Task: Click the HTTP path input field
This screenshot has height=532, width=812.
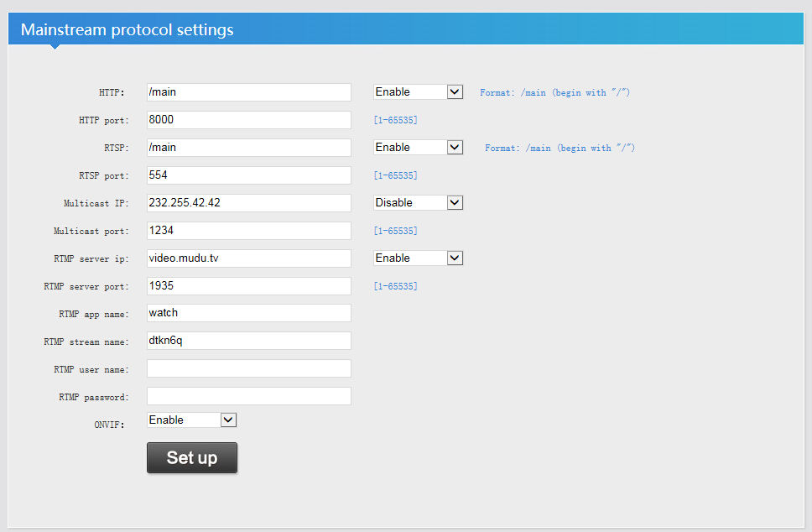Action: click(x=248, y=92)
